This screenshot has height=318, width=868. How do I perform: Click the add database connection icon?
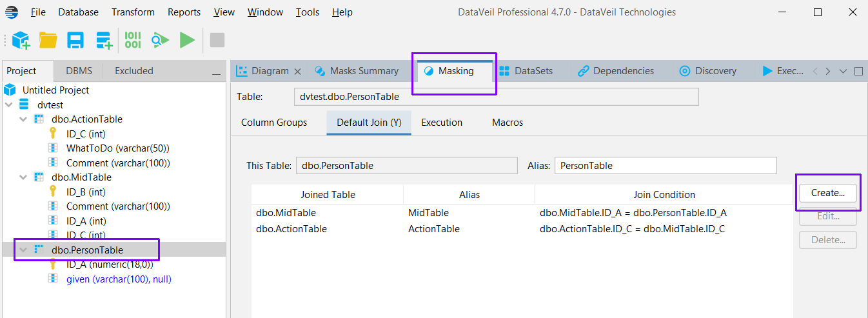pos(104,41)
